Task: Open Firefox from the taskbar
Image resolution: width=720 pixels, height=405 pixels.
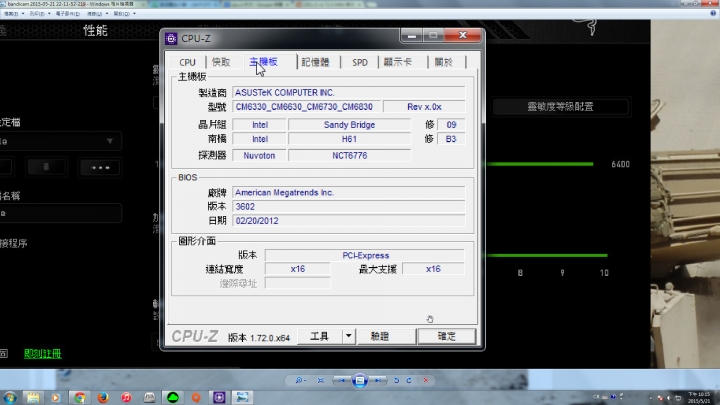Action: point(103,397)
